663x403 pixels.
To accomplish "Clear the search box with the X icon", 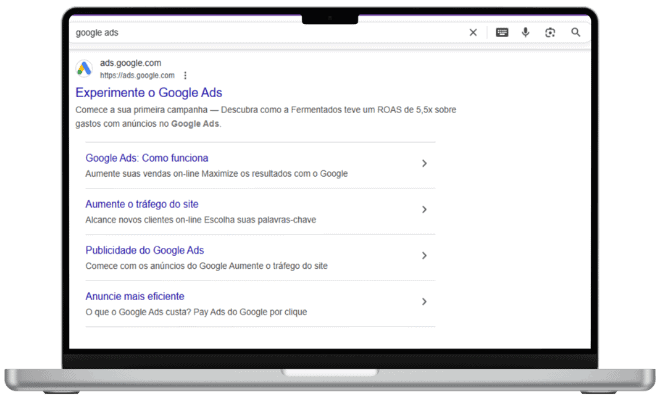I will [473, 33].
